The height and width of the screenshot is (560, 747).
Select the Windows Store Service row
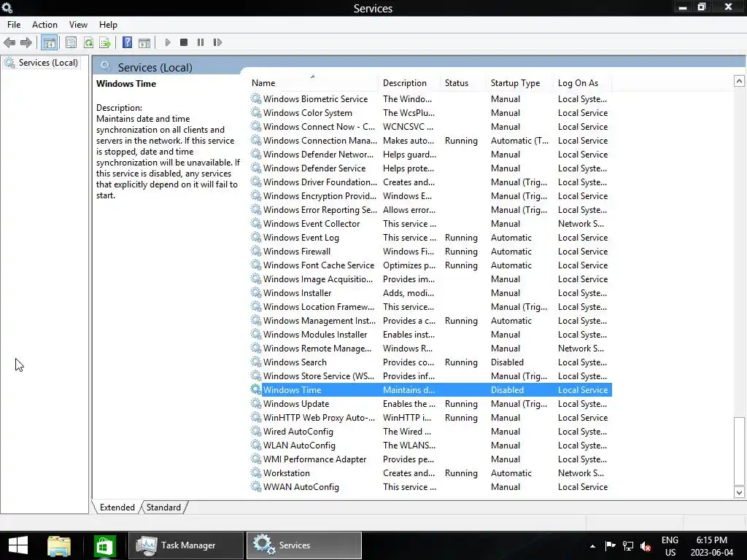coord(430,376)
